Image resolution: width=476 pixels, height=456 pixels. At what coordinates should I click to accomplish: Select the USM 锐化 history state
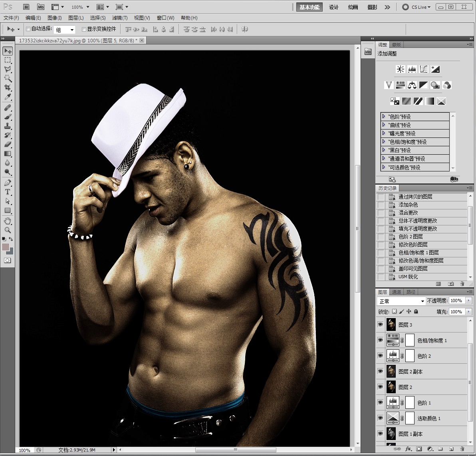click(x=408, y=277)
